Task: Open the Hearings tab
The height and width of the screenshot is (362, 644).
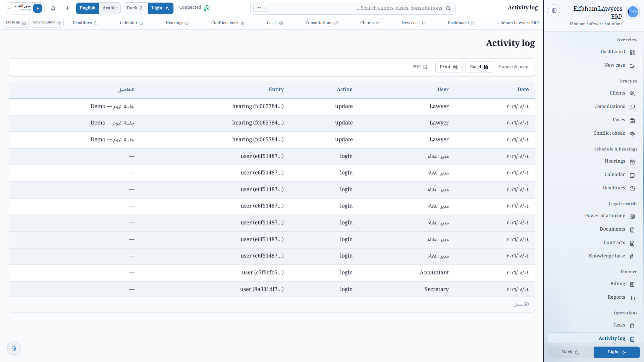Action: click(x=177, y=23)
